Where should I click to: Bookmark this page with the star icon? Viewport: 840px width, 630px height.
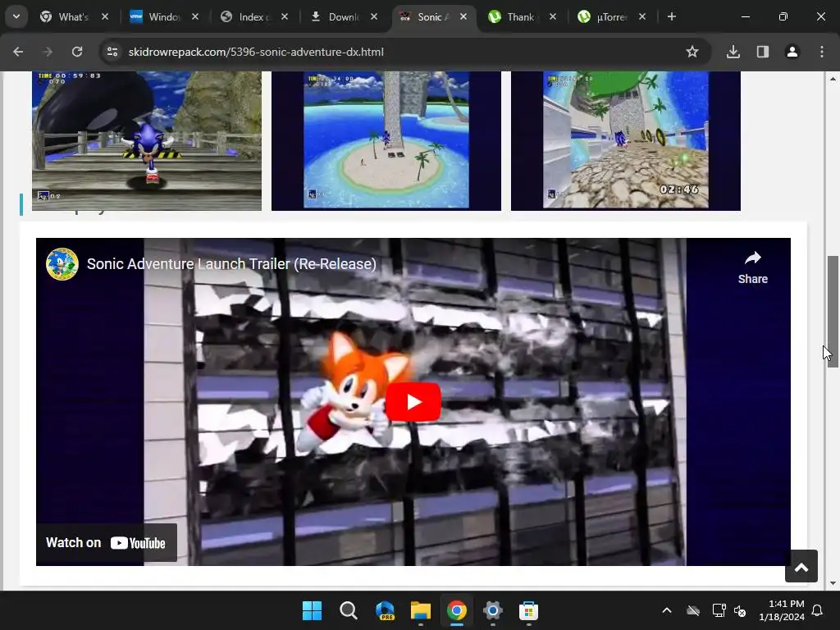(x=692, y=52)
